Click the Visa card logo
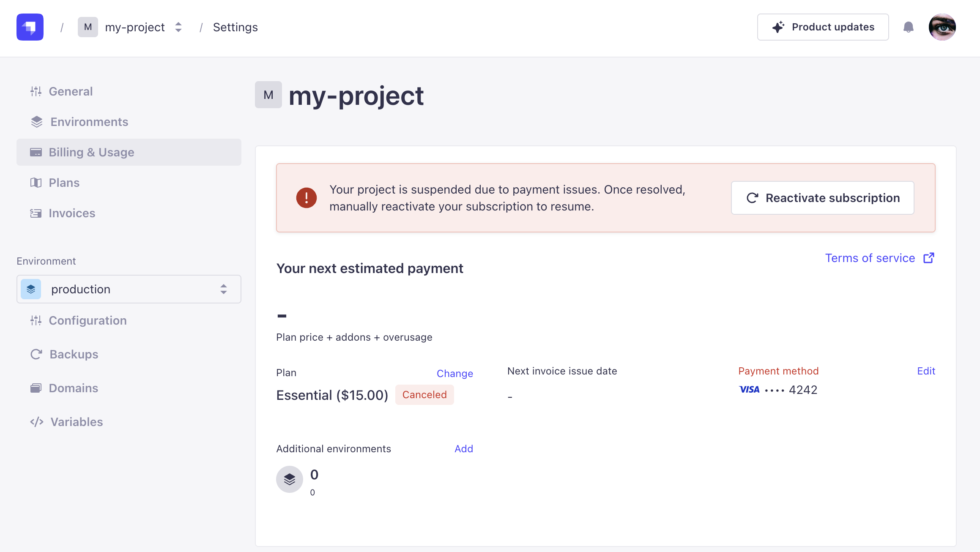 749,390
